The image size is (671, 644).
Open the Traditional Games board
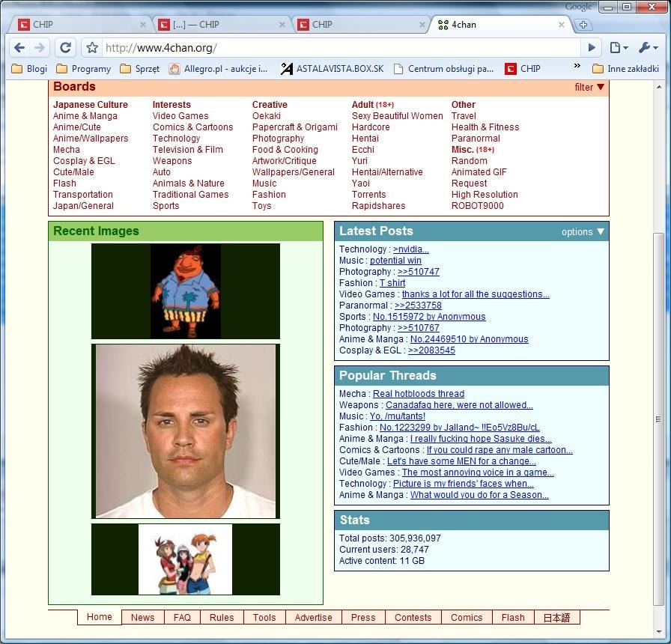(x=190, y=195)
